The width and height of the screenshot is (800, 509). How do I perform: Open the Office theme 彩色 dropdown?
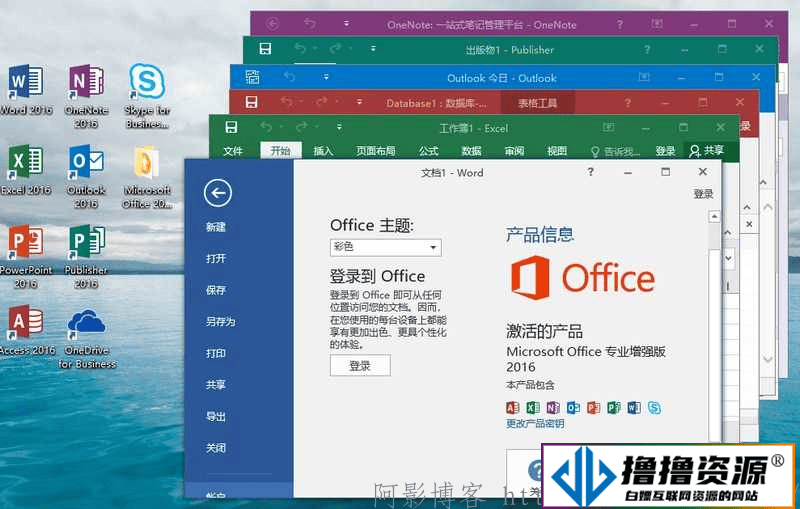click(x=386, y=247)
